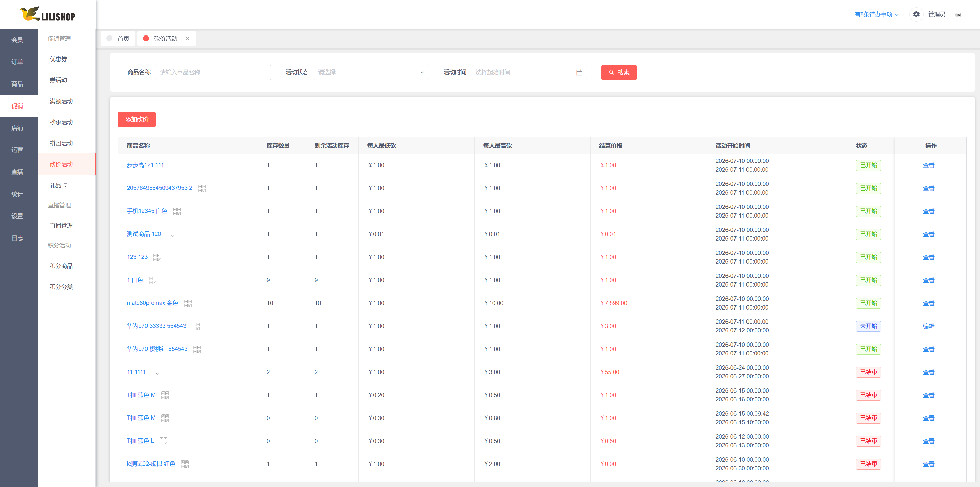Click QR code icon next to 1 白色
Screen dimensions: 980x487
(153, 280)
